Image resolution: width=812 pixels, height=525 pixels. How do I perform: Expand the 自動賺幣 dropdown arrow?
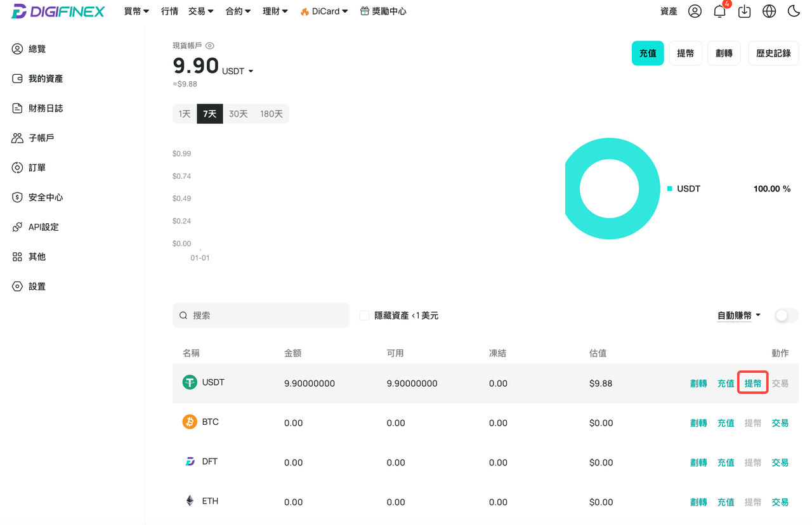tap(759, 315)
